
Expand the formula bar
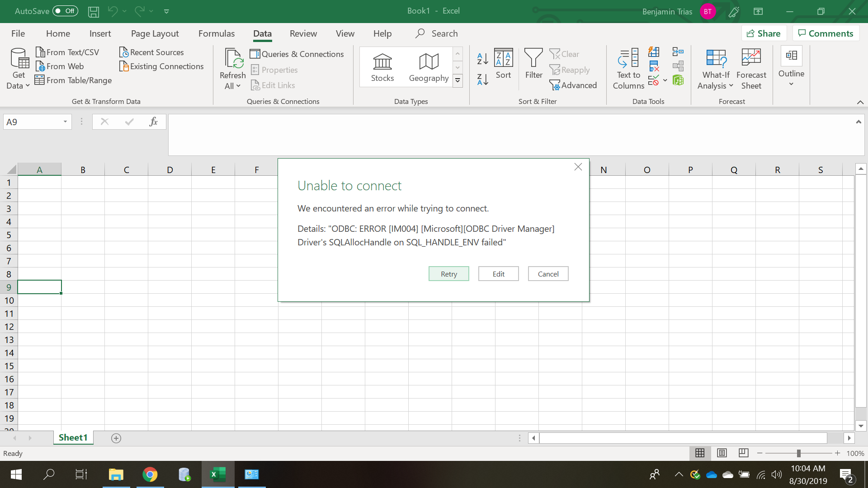[859, 122]
